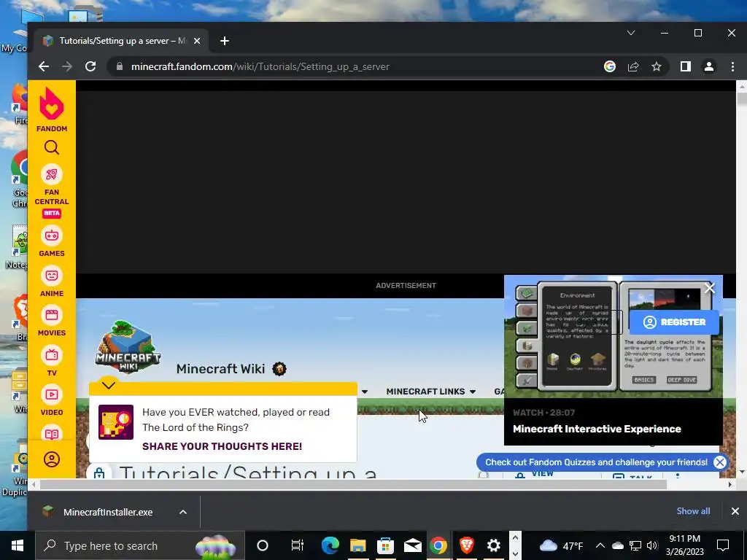Click the horizontal page scrollbar
747x560 pixels.
point(353,485)
